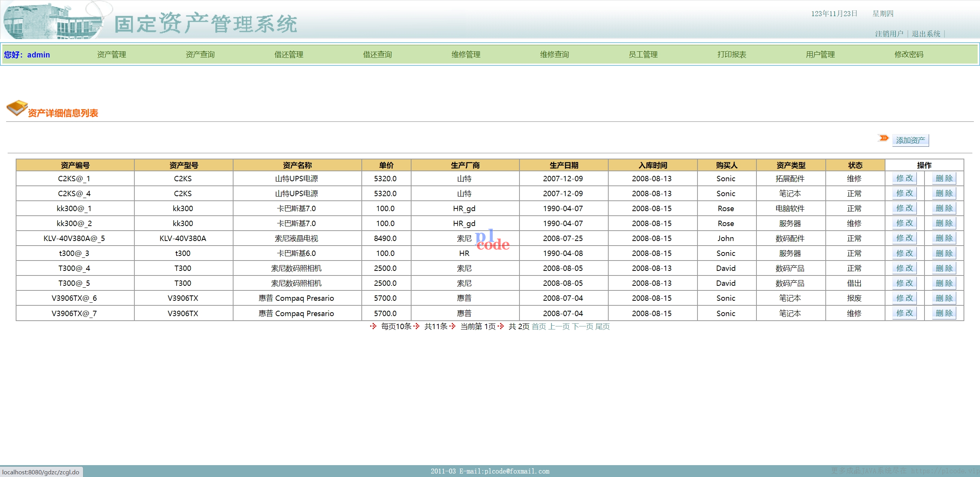The width and height of the screenshot is (980, 477).
Task: Click the 单价 column header
Action: coord(386,165)
